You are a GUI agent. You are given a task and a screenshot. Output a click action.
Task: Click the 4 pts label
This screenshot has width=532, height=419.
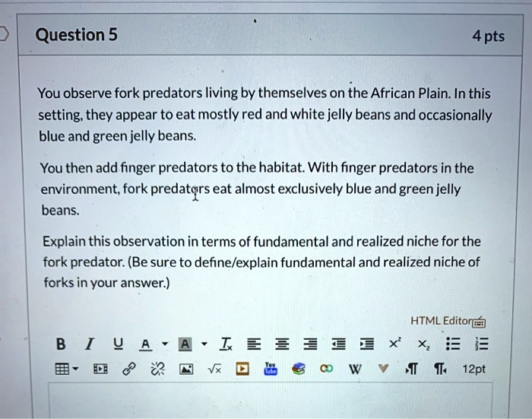click(x=489, y=36)
